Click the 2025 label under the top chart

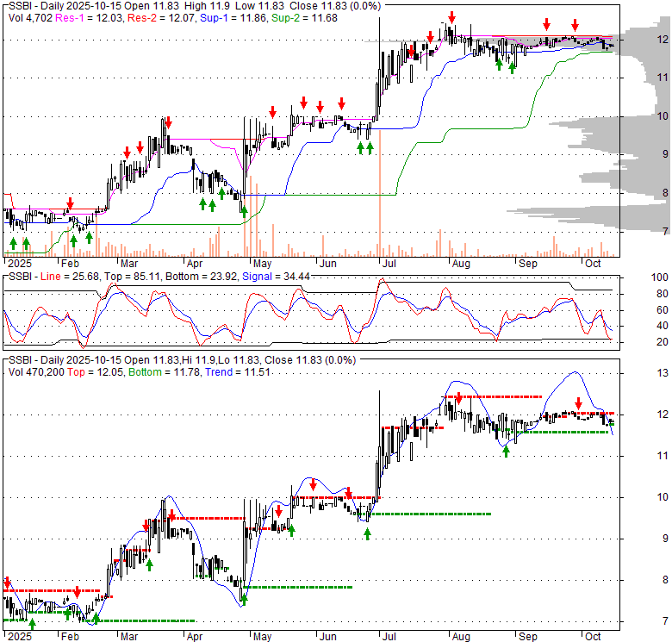coord(20,263)
